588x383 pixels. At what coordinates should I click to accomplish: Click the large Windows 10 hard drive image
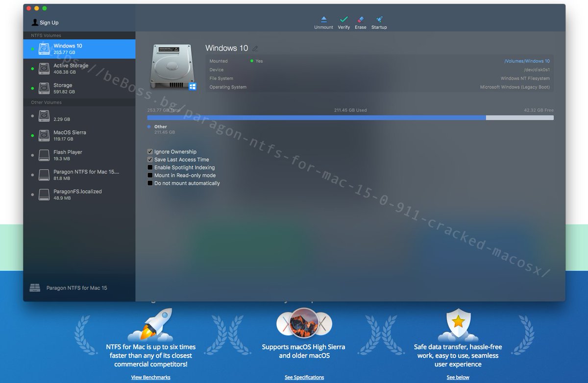click(x=172, y=67)
